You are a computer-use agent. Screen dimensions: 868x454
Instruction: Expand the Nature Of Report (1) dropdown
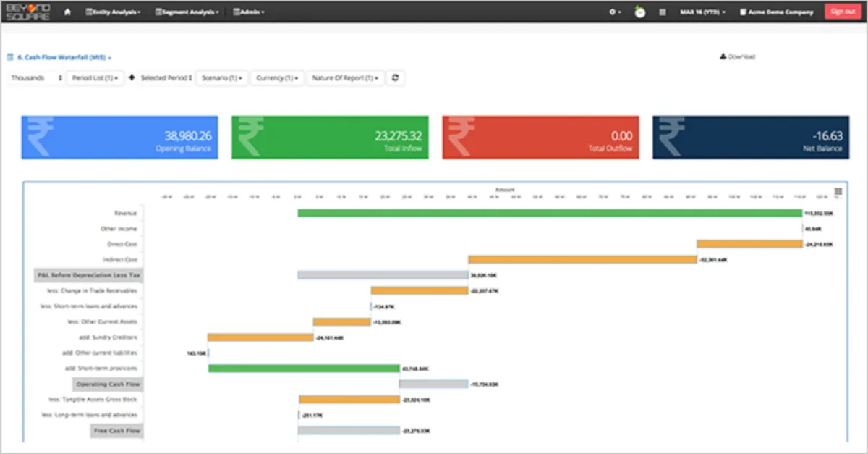pyautogui.click(x=346, y=77)
